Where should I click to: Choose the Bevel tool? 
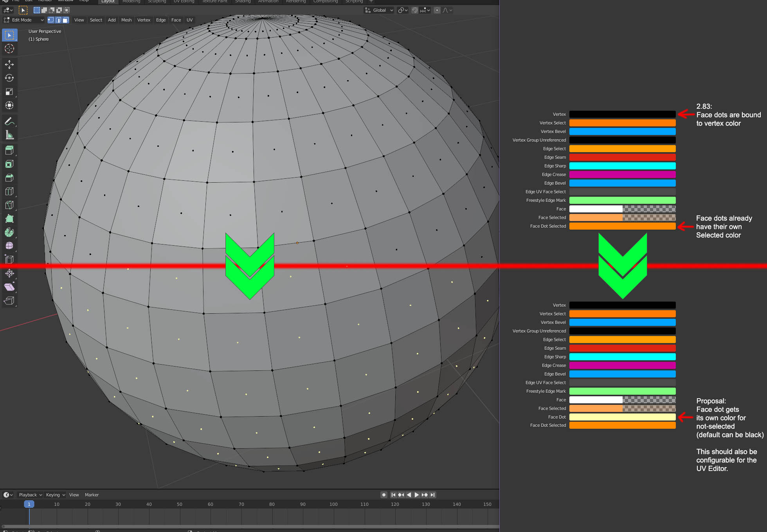[x=9, y=178]
